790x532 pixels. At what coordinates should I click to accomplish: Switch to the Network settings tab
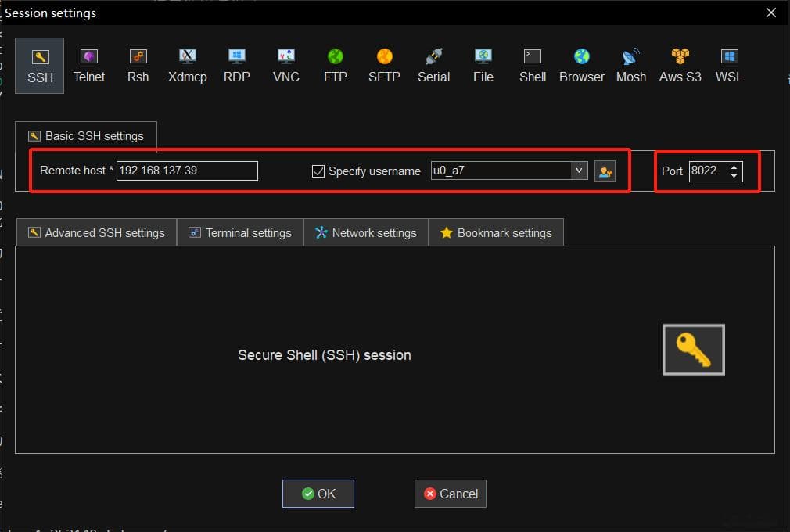[x=366, y=233]
